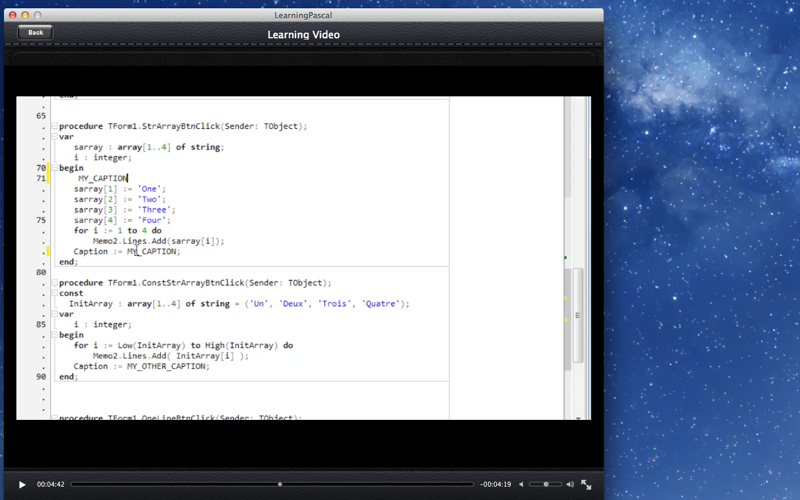Adjust the volume slider knob
Image resolution: width=800 pixels, height=500 pixels.
pyautogui.click(x=546, y=484)
